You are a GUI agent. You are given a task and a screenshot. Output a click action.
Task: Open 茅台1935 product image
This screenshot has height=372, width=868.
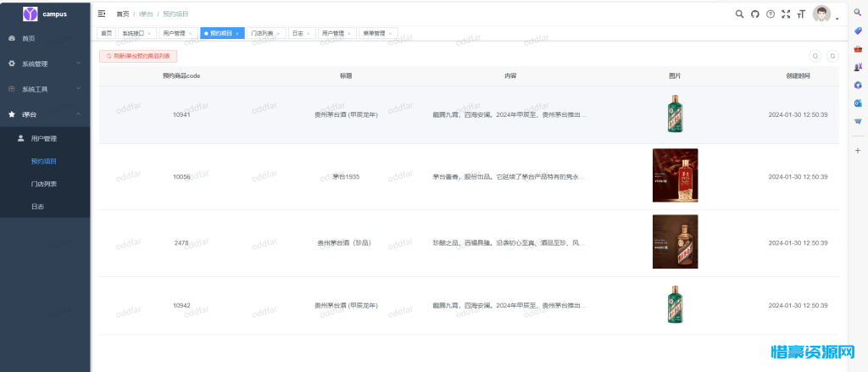click(x=676, y=175)
